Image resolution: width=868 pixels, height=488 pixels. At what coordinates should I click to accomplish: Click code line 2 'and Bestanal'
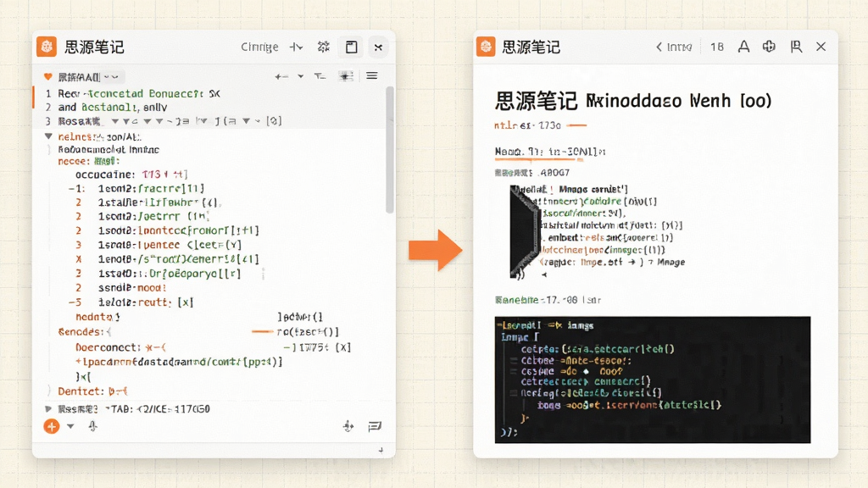tap(113, 108)
